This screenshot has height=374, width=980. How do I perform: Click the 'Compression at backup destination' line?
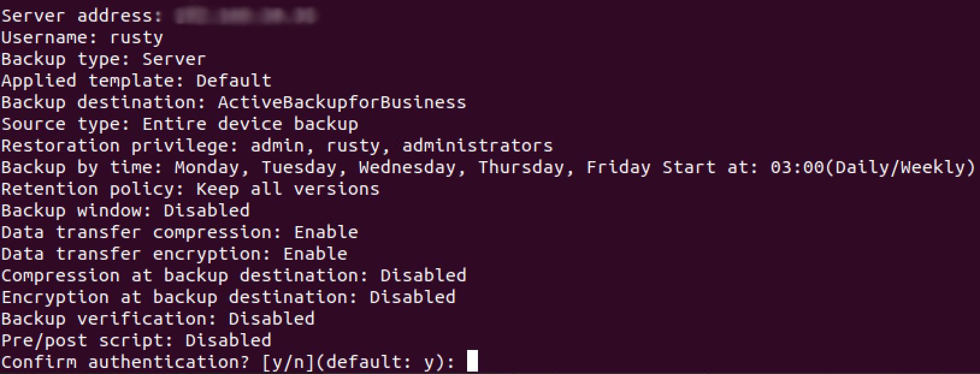coord(234,275)
